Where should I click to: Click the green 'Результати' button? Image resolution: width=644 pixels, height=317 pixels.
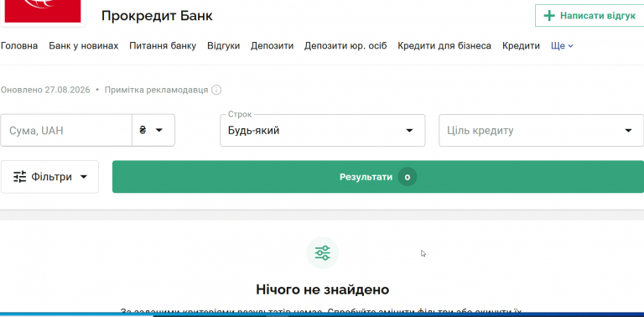point(378,177)
